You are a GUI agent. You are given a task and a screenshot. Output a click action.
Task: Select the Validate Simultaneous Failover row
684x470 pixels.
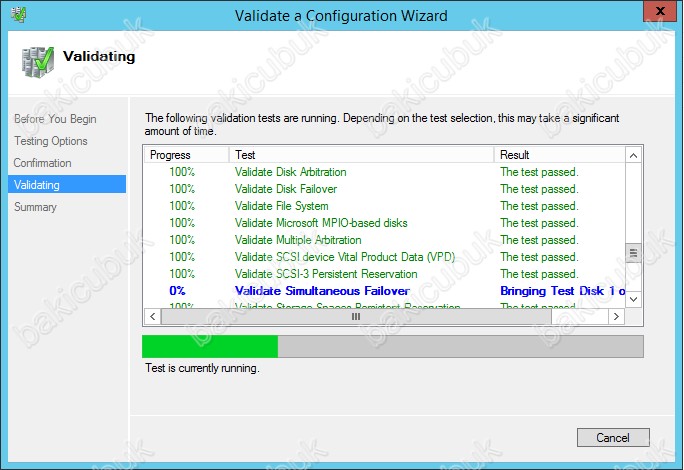point(385,291)
